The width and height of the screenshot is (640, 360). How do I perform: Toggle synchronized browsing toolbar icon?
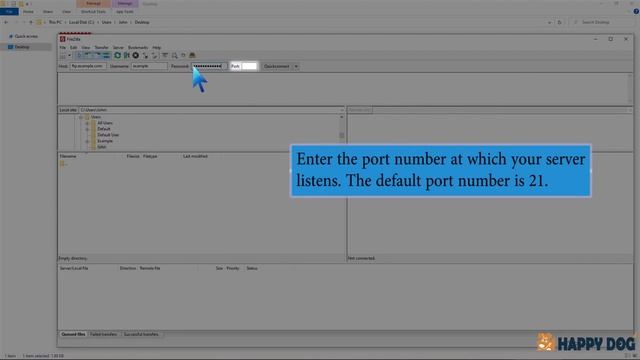[x=183, y=56]
